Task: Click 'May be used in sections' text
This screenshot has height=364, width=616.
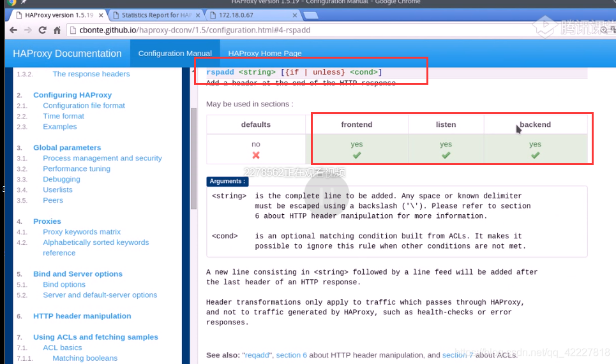Action: coord(250,104)
